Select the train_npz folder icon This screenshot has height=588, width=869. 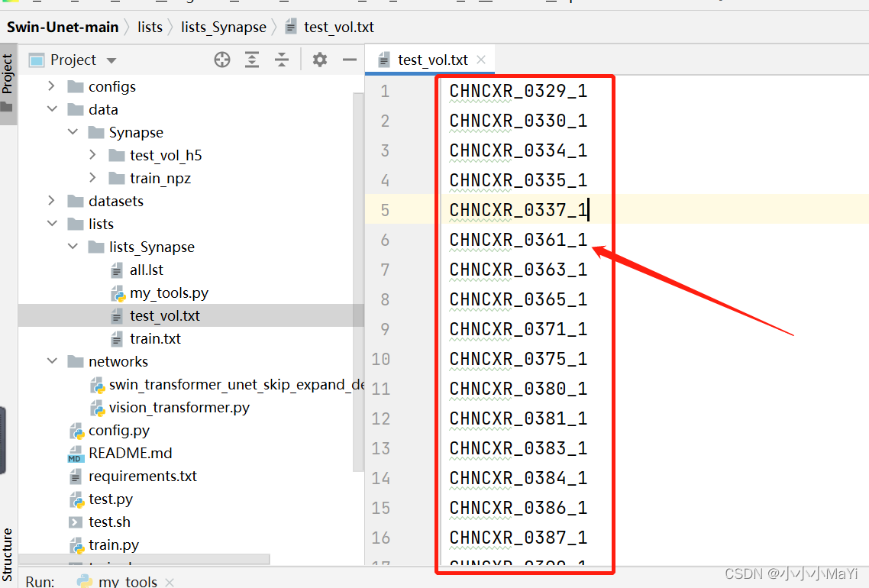pyautogui.click(x=116, y=178)
